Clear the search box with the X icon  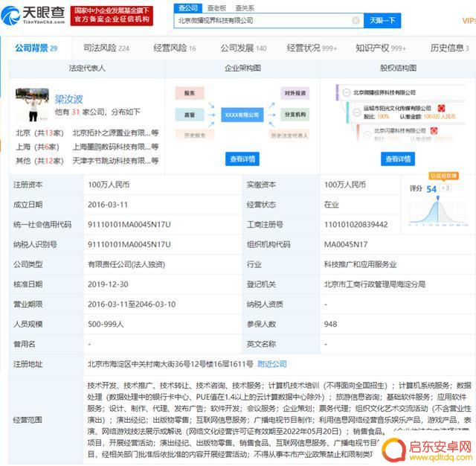tap(356, 20)
